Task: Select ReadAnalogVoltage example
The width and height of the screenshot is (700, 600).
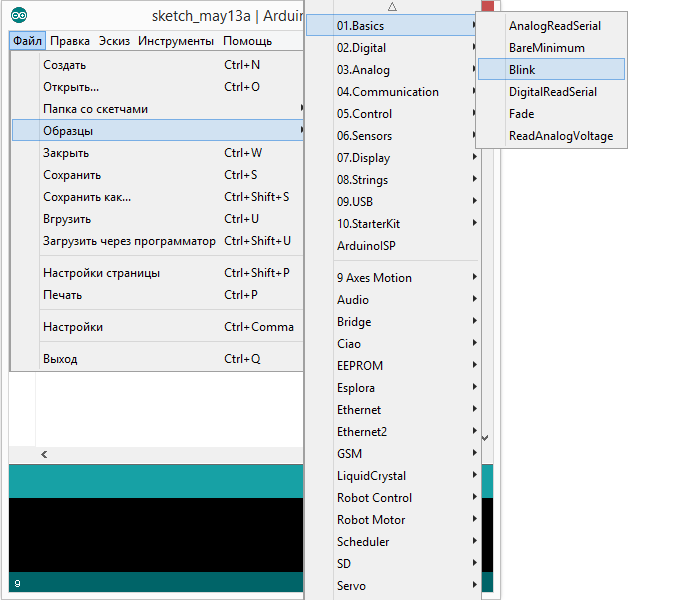Action: (x=560, y=136)
